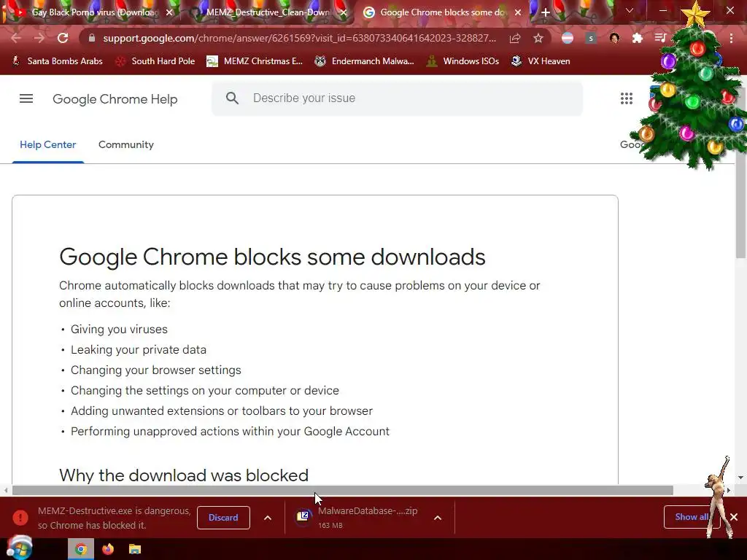Image resolution: width=747 pixels, height=560 pixels.
Task: Open a new tab with plus
Action: (546, 12)
